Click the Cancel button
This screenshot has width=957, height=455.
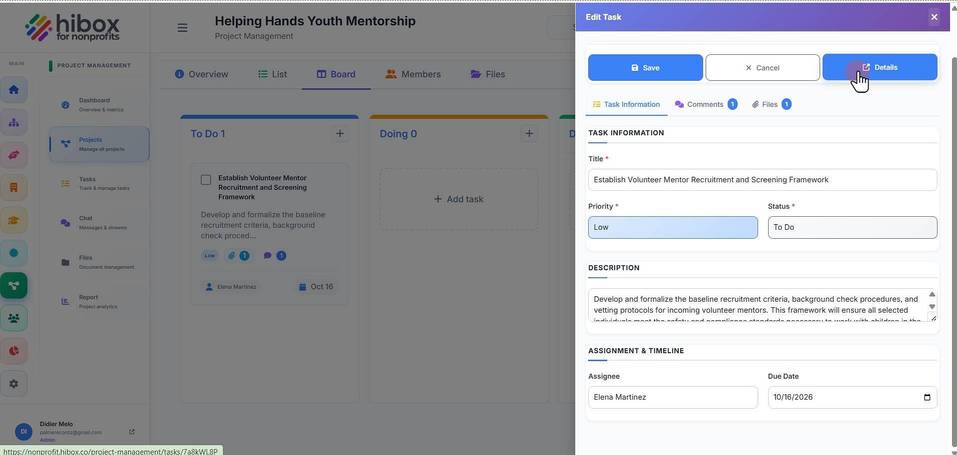tap(762, 67)
